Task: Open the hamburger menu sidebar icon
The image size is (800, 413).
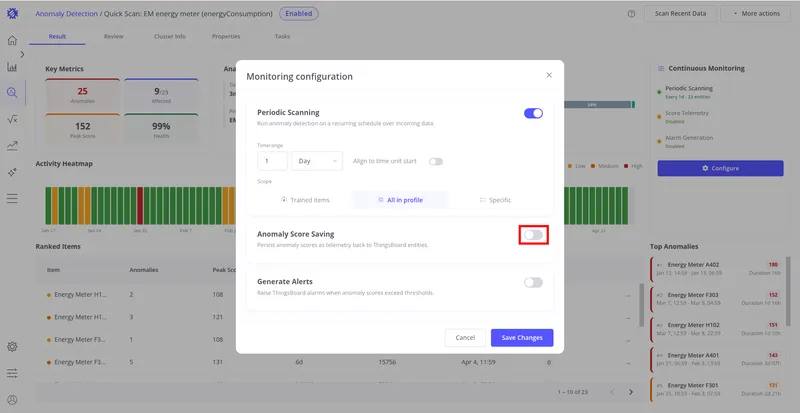Action: [12, 199]
